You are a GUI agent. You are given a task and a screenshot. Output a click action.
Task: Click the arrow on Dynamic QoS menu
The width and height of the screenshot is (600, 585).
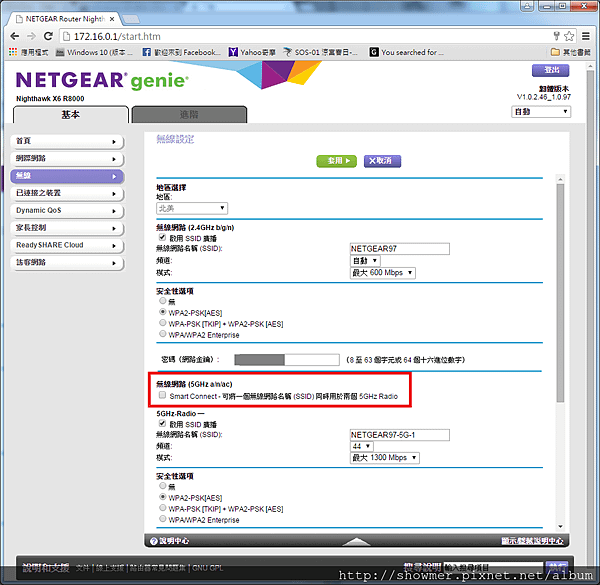point(114,211)
